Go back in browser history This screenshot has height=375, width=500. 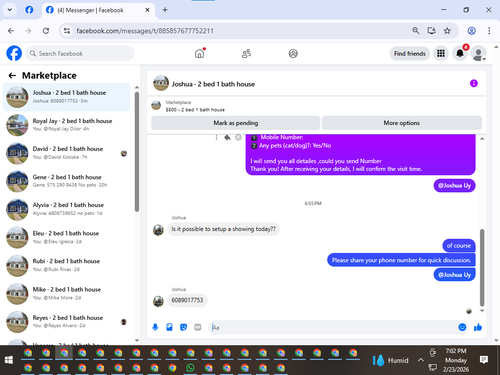coord(11,31)
